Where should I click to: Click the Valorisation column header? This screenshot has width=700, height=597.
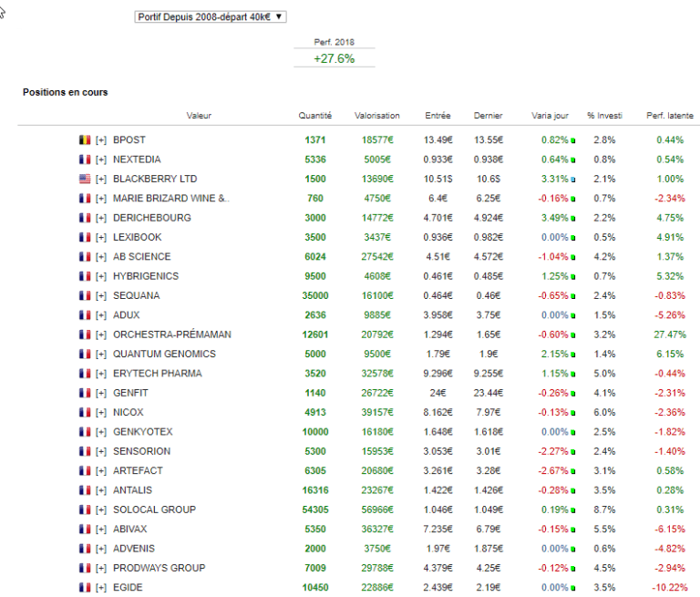click(377, 116)
